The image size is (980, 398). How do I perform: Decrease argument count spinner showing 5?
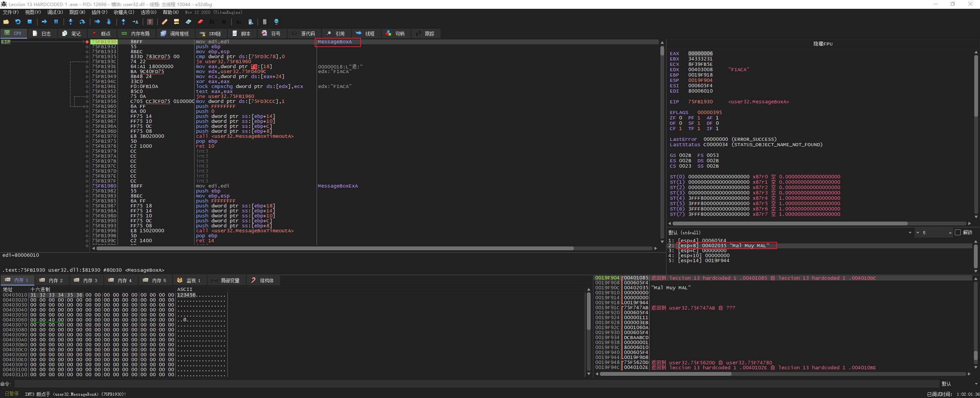point(918,233)
